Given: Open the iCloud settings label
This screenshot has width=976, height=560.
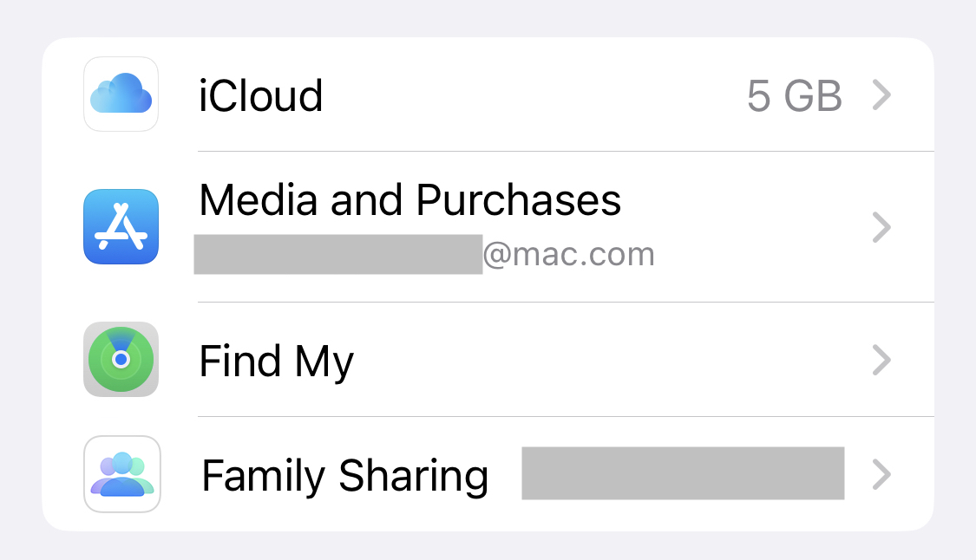Looking at the screenshot, I should (x=261, y=96).
